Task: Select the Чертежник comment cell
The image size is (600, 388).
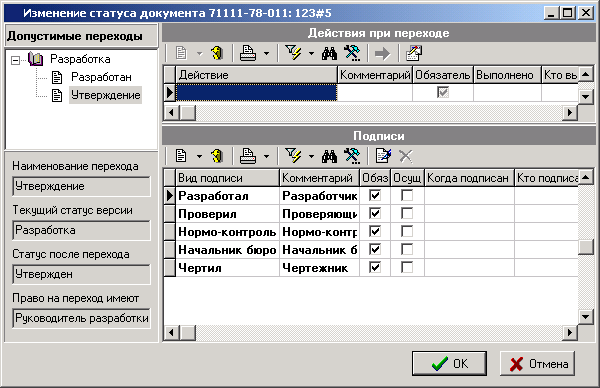Action: point(319,267)
